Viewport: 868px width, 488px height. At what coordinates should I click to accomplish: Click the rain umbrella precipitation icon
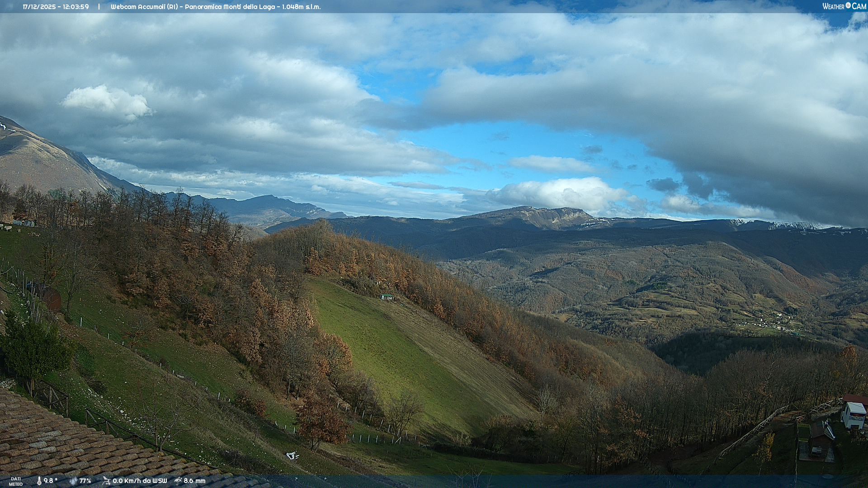pos(178,481)
